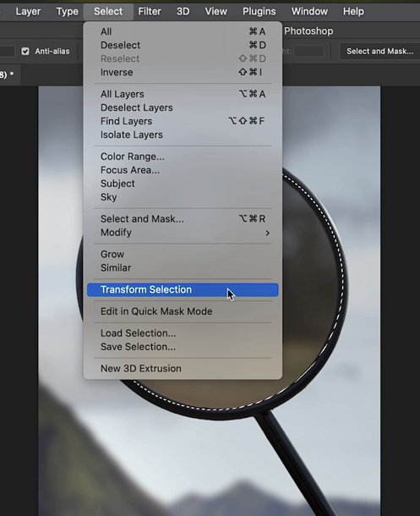
Task: Choose Isolate Layers menu entry
Action: [183, 134]
